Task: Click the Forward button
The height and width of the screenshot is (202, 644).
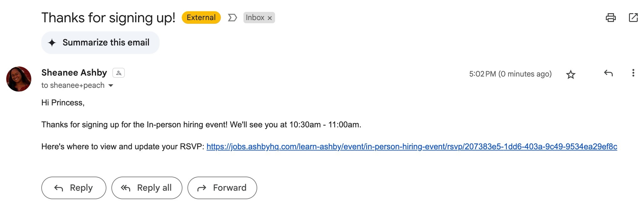Action: 222,188
